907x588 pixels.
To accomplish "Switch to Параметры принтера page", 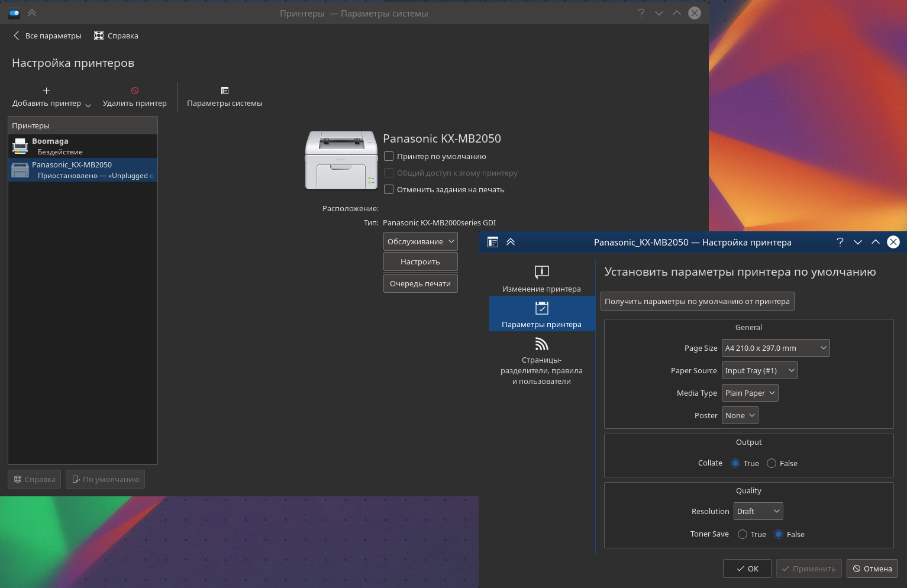I will (x=542, y=314).
